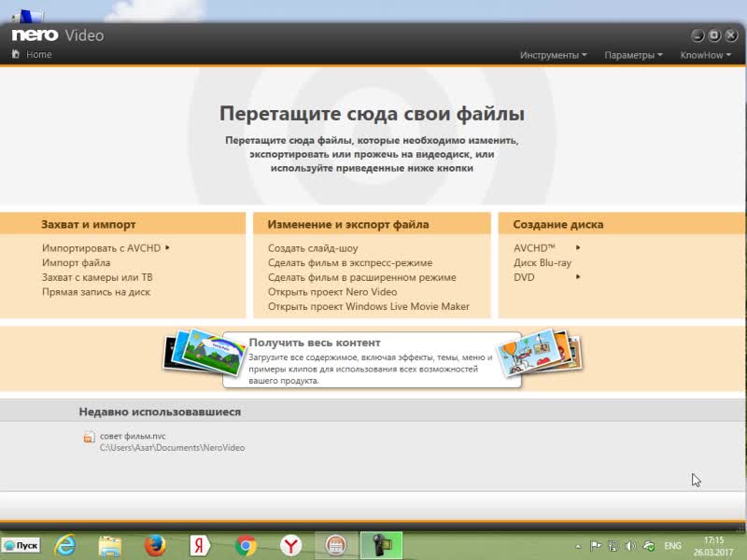The height and width of the screenshot is (560, 747).
Task: Expand the DVD submenu arrow
Action: (578, 276)
